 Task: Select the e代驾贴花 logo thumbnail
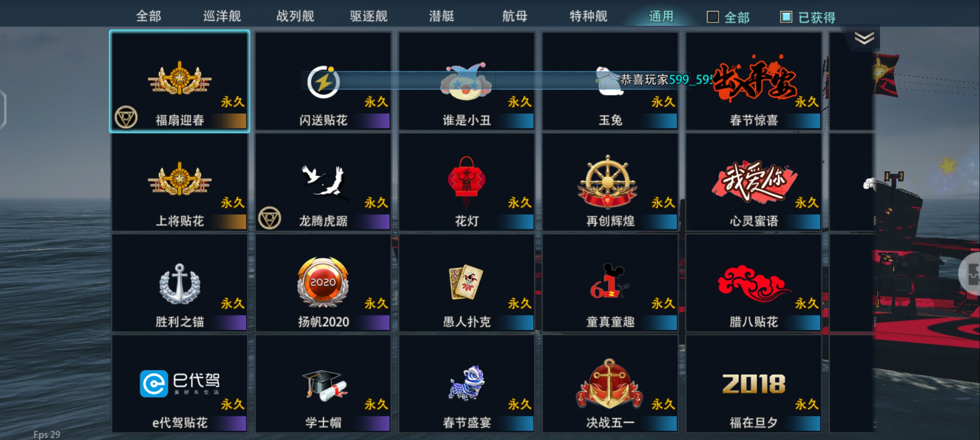click(x=179, y=384)
